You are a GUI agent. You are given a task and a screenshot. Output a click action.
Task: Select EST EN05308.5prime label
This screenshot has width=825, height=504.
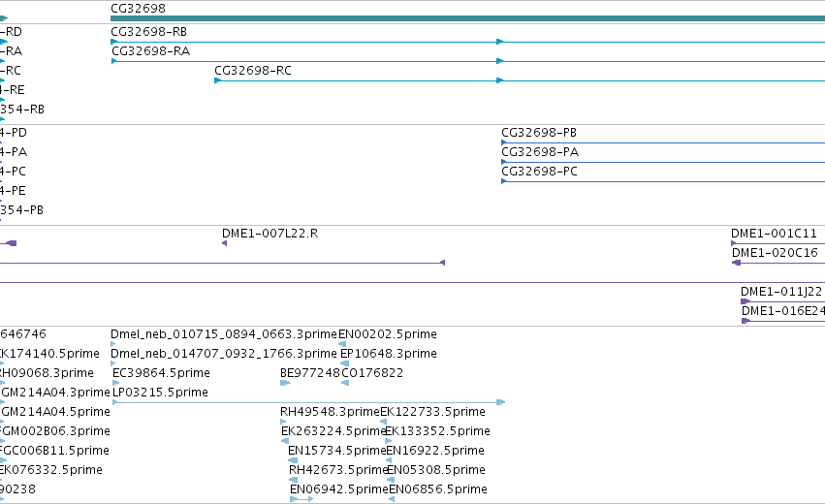(435, 470)
